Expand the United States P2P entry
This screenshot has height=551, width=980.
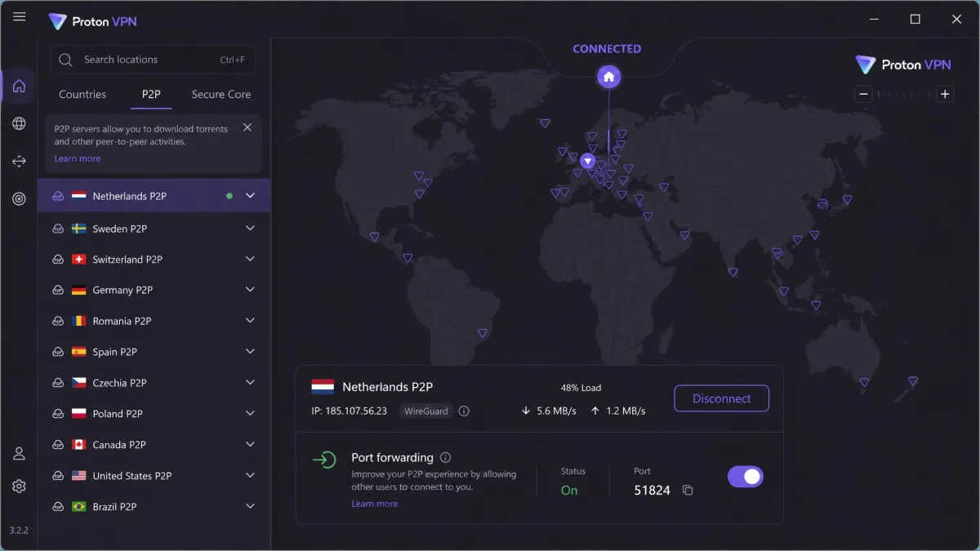[x=250, y=475]
